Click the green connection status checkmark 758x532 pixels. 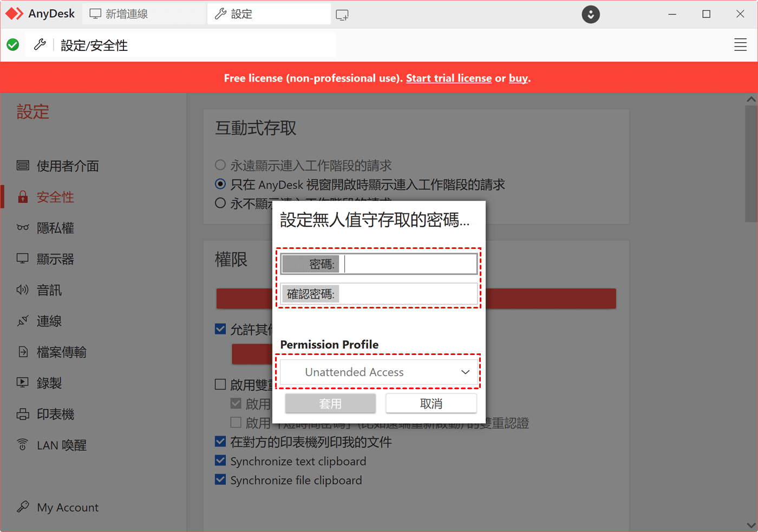tap(13, 45)
